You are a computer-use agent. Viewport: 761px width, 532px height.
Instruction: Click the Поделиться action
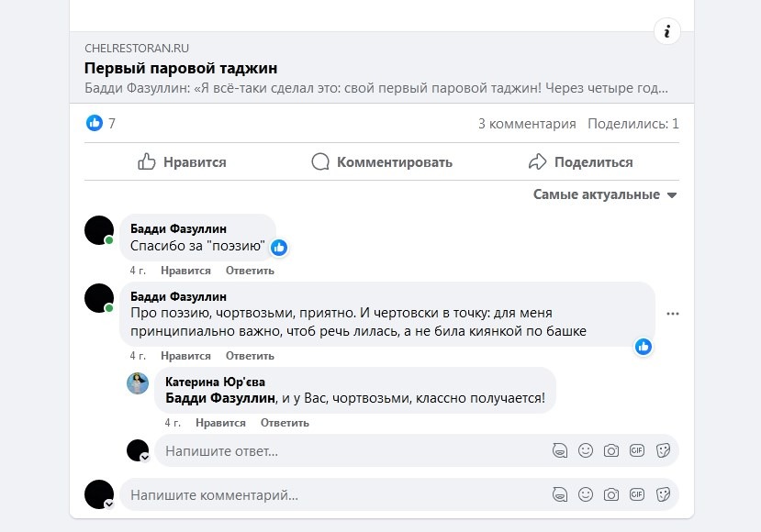580,162
